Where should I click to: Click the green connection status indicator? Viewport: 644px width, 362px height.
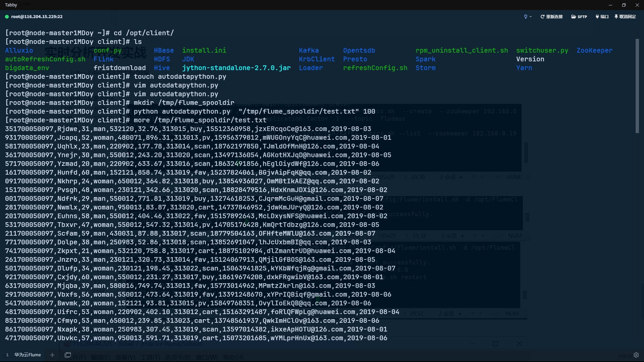pos(7,16)
